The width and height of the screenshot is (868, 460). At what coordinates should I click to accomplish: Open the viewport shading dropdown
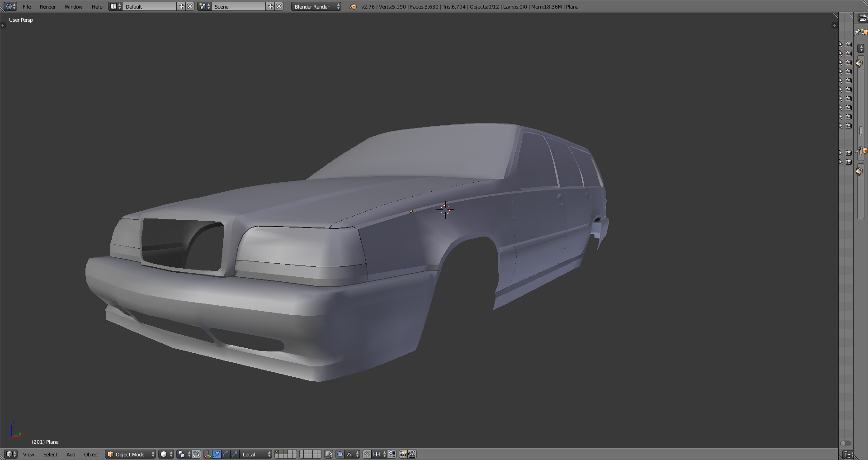click(x=166, y=454)
